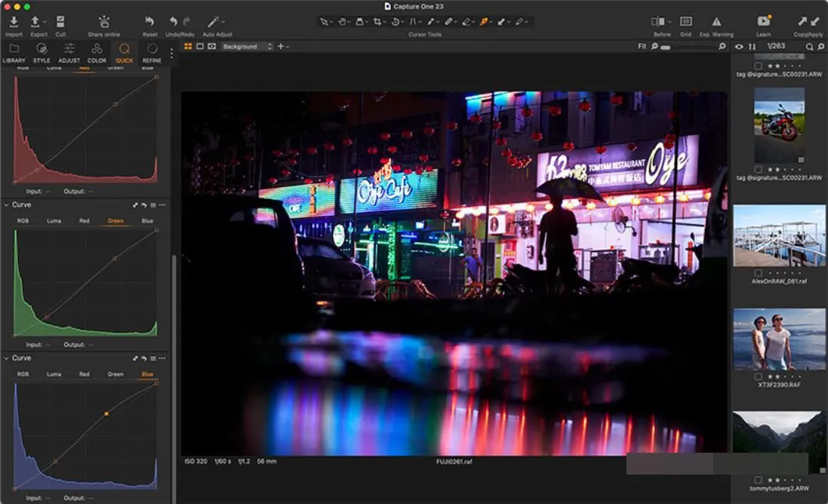Open the Export dropdown arrow
The height and width of the screenshot is (504, 828).
[45, 22]
